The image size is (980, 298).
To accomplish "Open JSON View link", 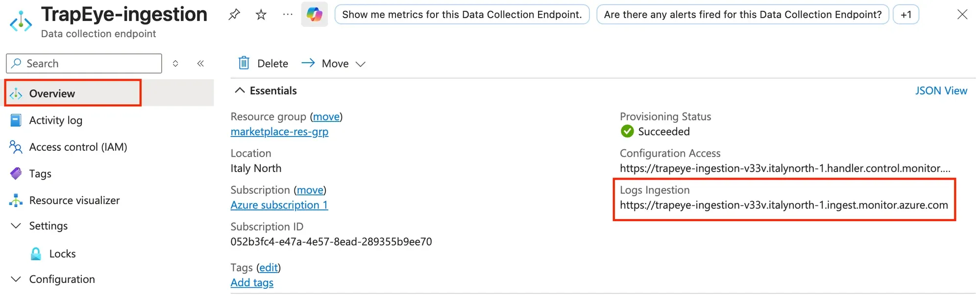I will coord(941,91).
